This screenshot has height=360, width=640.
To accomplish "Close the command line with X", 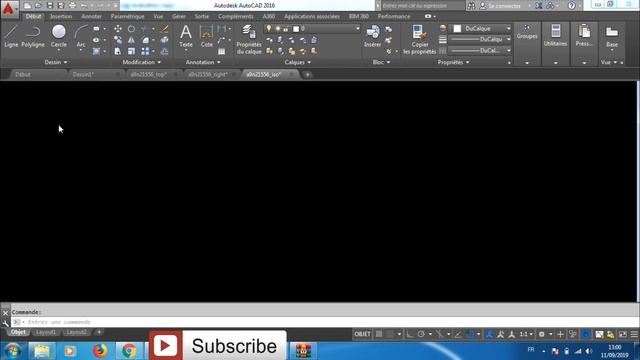I will (x=5, y=313).
